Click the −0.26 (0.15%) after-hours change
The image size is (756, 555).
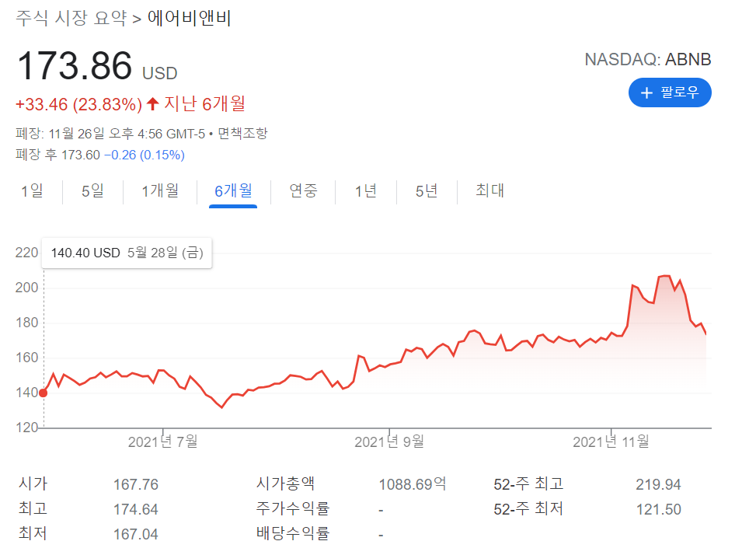click(145, 155)
